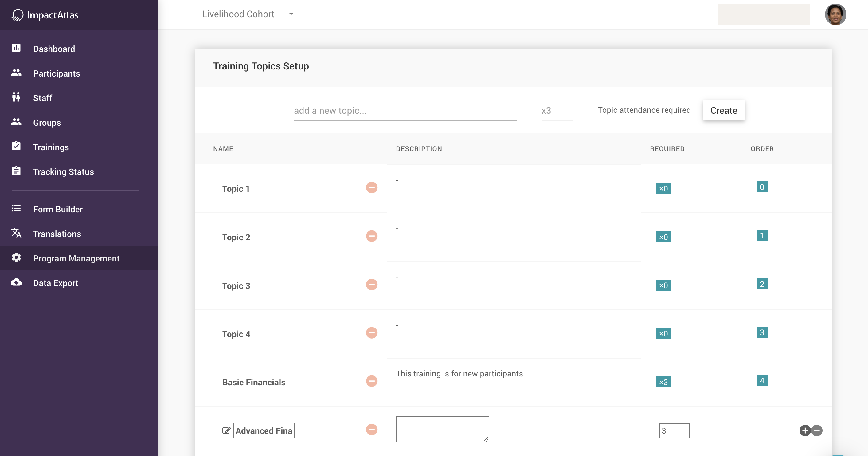
Task: Click the Dashboard chart icon in the sidebar
Action: point(16,48)
